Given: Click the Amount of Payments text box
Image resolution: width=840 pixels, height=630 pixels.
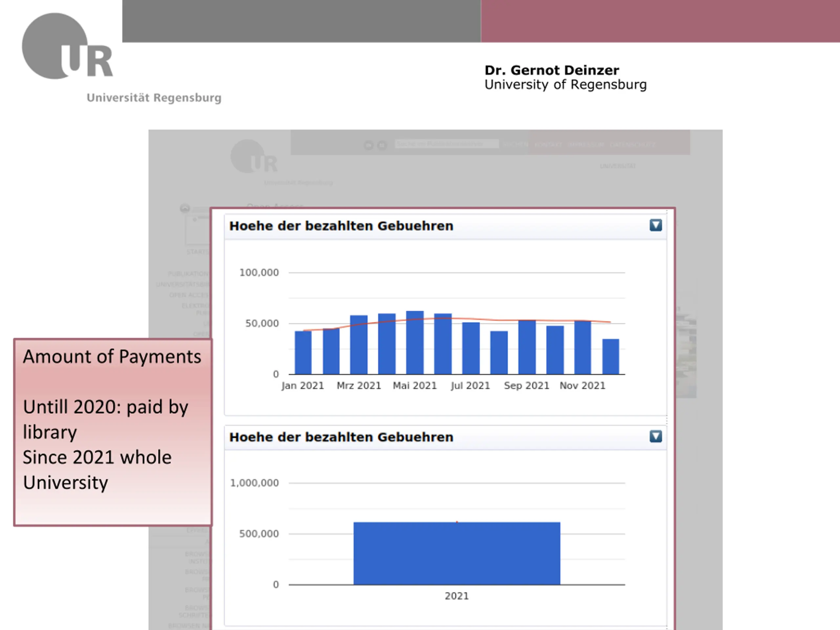Looking at the screenshot, I should click(x=113, y=432).
